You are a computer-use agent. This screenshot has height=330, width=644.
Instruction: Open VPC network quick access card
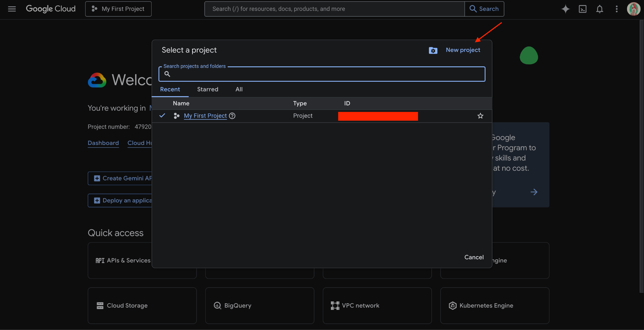377,305
